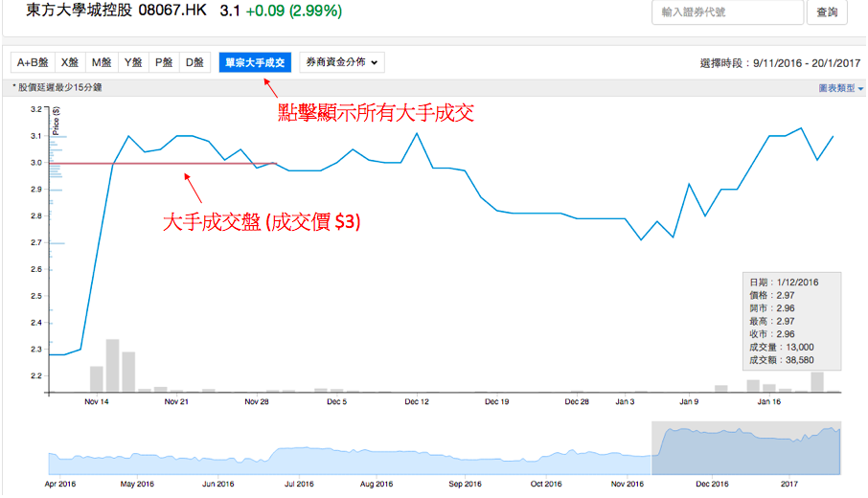Click the price low point at Jan 3
This screenshot has height=498, width=868.
(x=641, y=239)
